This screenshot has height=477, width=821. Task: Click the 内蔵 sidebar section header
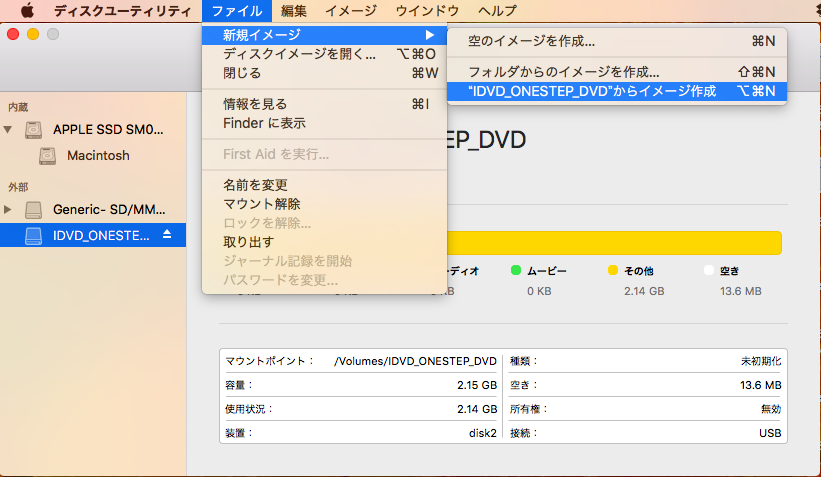(x=18, y=107)
